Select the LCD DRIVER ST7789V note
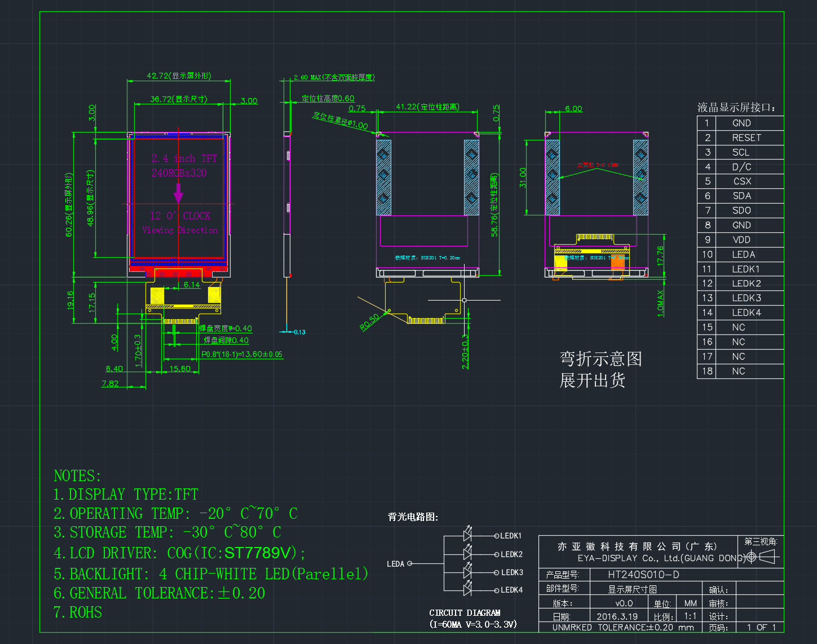The image size is (817, 644). pyautogui.click(x=180, y=553)
